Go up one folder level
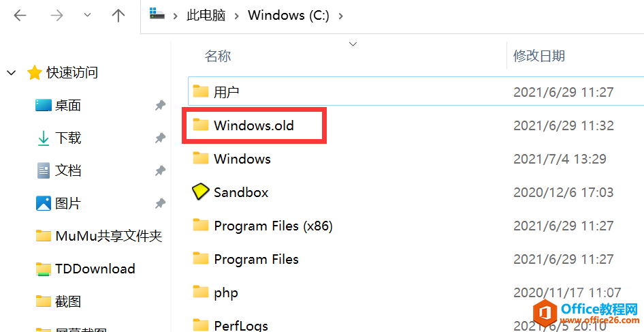 click(x=118, y=16)
